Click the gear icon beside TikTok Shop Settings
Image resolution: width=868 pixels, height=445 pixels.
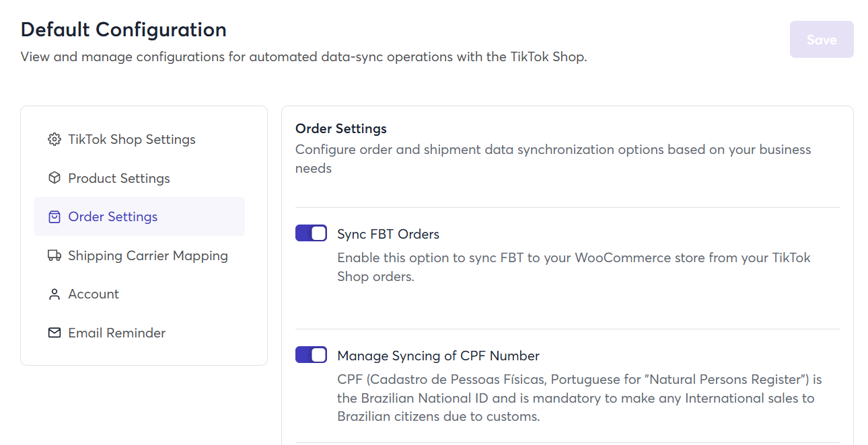pos(55,140)
